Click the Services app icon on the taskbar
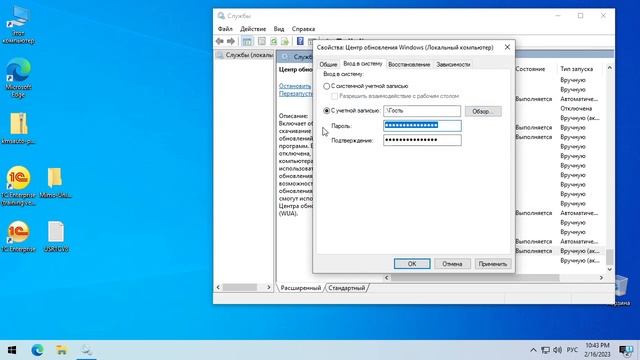 point(86,350)
